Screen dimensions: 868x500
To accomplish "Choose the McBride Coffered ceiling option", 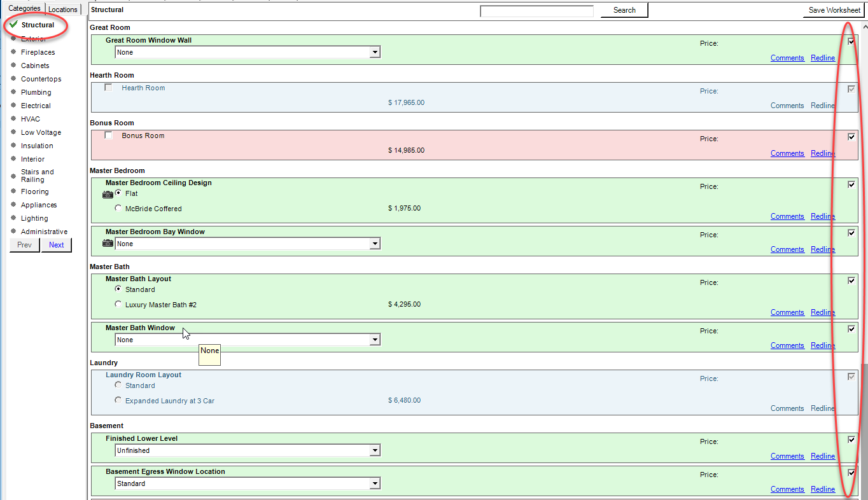I will [x=118, y=208].
